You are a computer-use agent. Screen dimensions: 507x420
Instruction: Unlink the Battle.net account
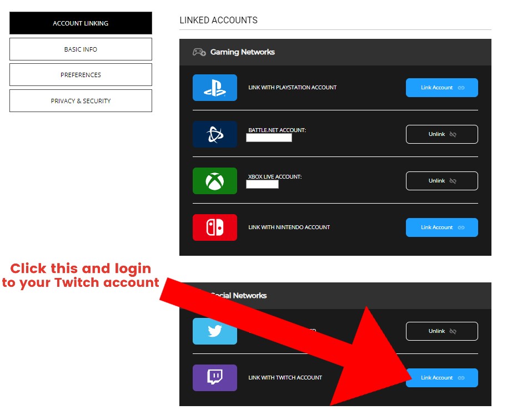point(441,134)
